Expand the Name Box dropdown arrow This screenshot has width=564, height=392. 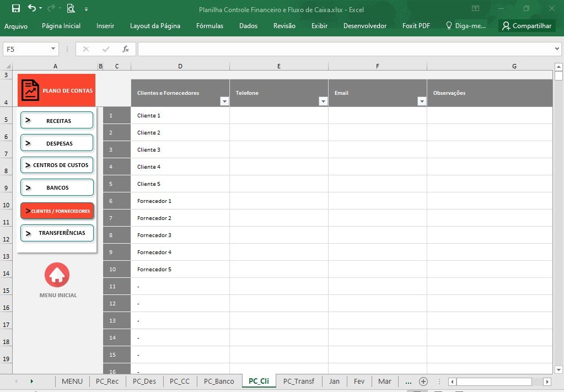tap(53, 49)
